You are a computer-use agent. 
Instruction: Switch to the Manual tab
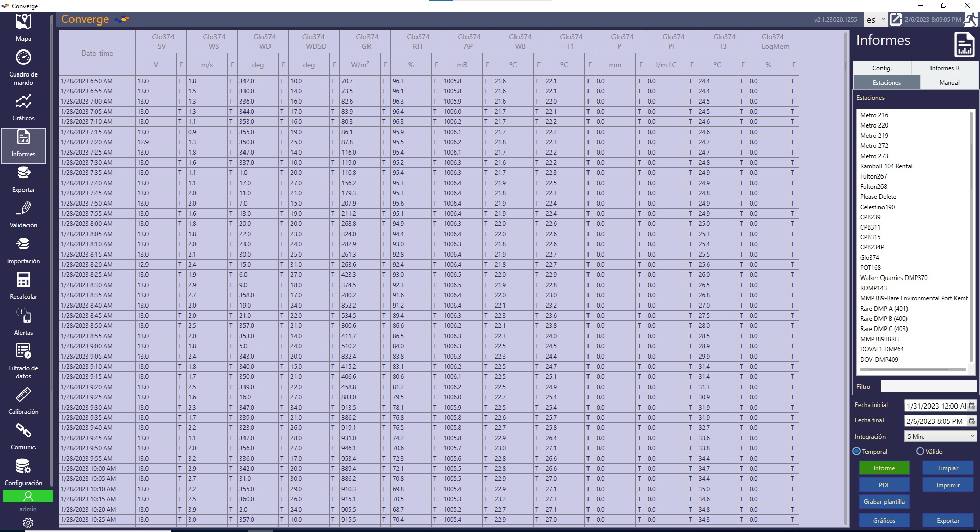click(949, 83)
